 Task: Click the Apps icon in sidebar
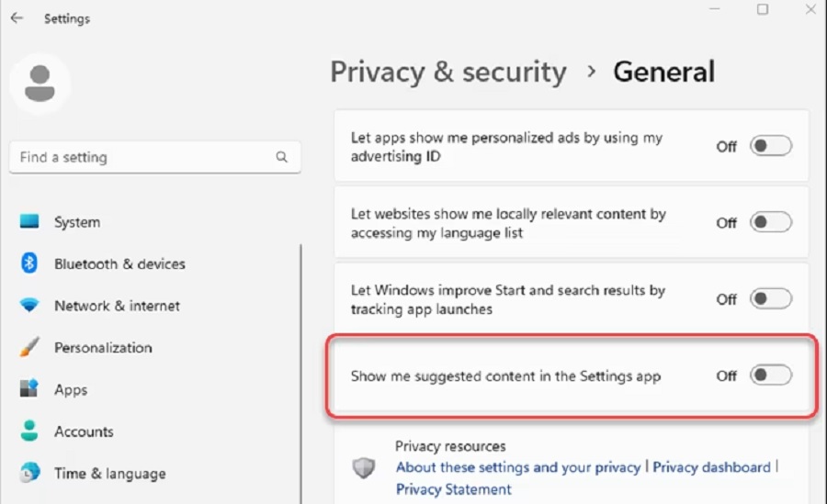click(29, 388)
